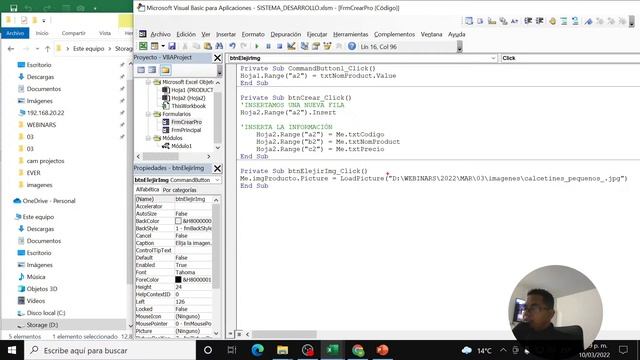The image size is (640, 360).
Task: Open WEBINARS folder in File Explorer sidebar
Action: click(41, 124)
